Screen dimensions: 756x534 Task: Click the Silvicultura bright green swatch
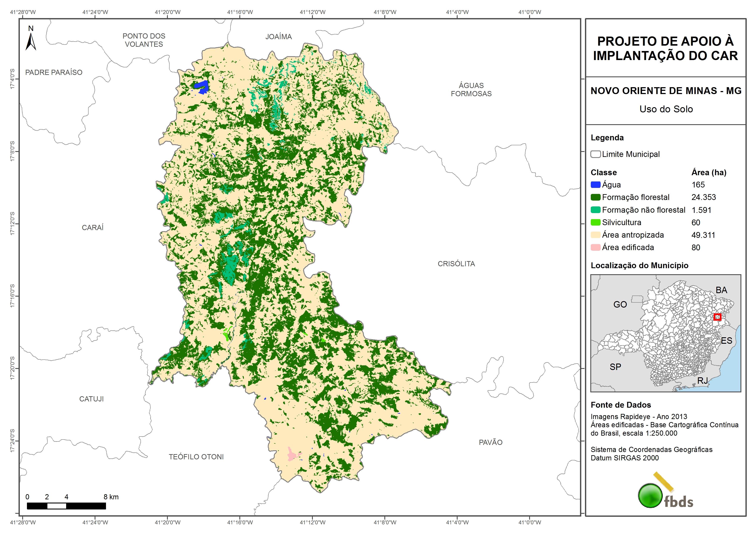(595, 222)
